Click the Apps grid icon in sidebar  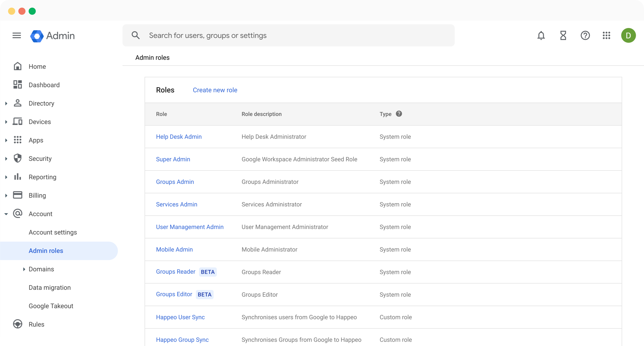[x=17, y=140]
